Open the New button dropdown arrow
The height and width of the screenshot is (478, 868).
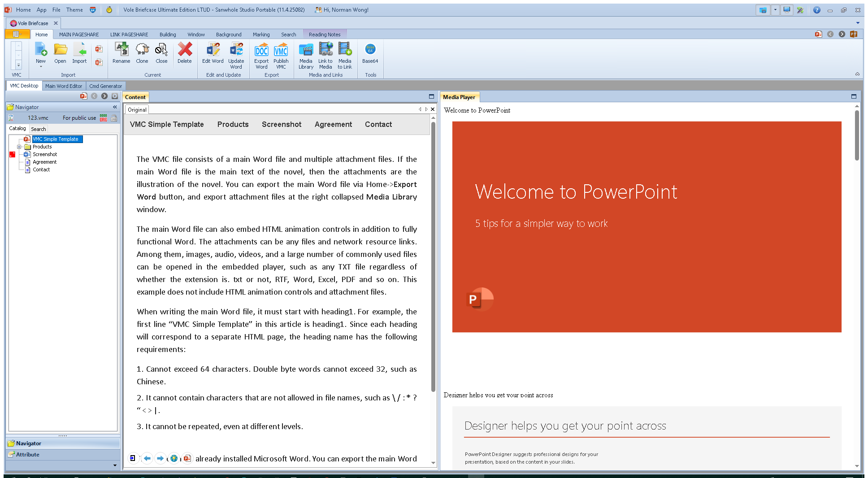[x=41, y=67]
